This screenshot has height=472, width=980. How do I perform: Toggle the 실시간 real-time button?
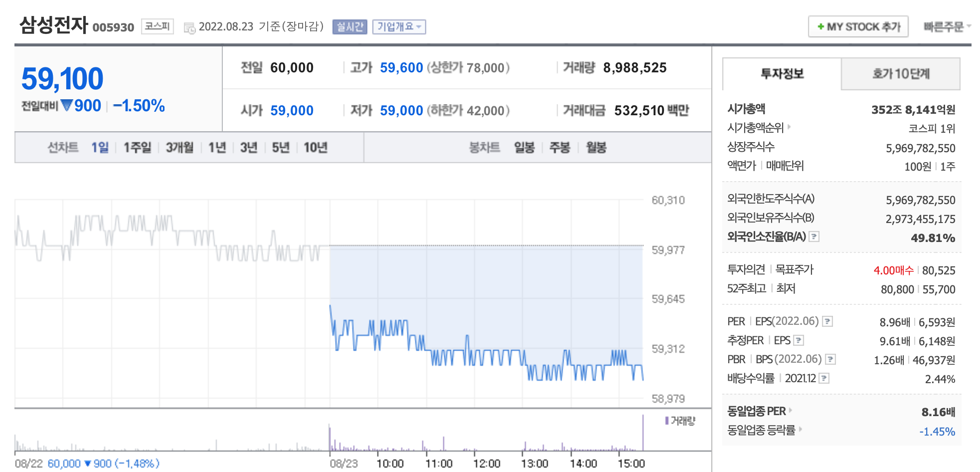[350, 27]
